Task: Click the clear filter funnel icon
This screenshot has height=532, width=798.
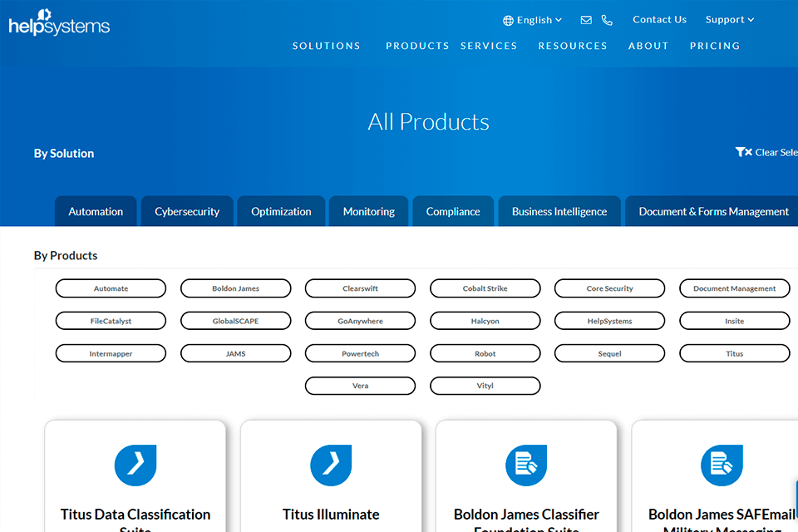Action: click(743, 152)
